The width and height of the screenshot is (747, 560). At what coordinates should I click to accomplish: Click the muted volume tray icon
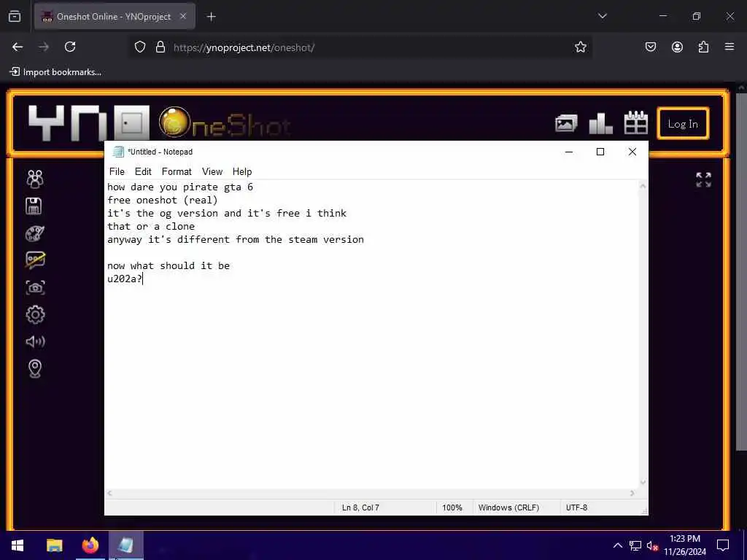(652, 545)
